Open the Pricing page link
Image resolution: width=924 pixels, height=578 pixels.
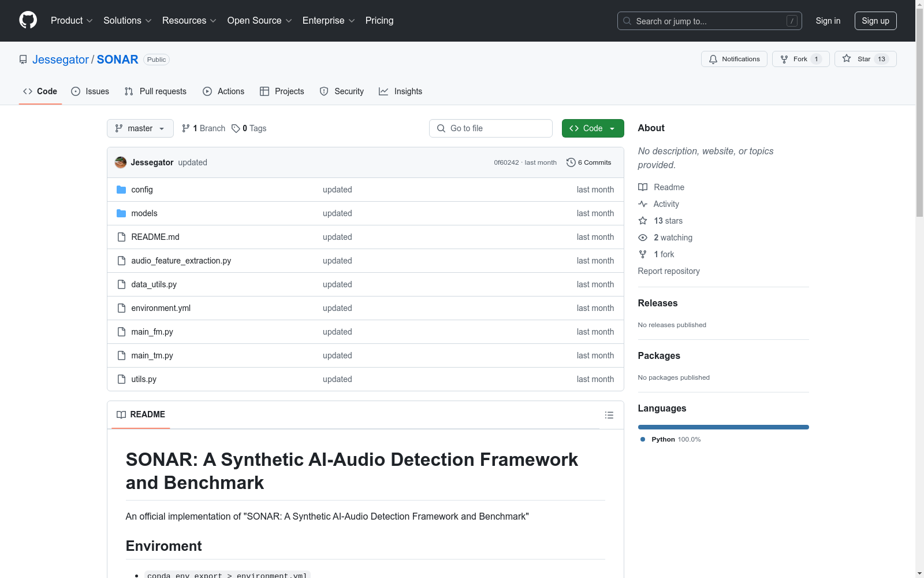(379, 20)
